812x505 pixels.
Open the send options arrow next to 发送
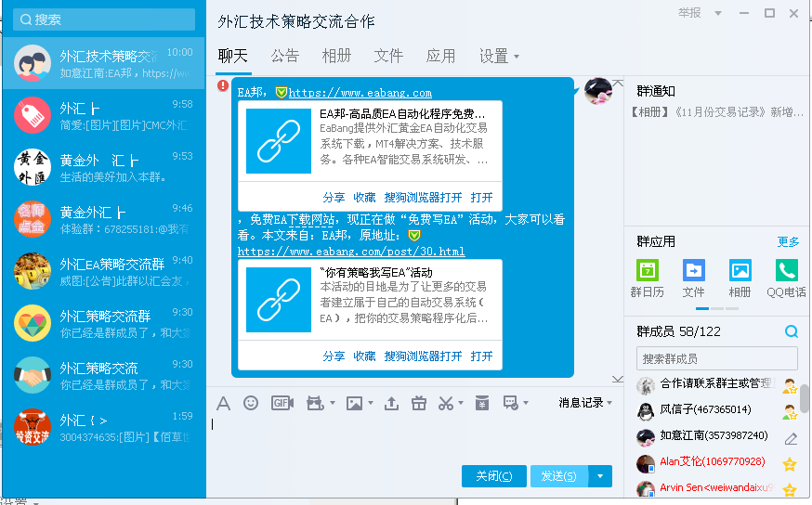[x=600, y=476]
